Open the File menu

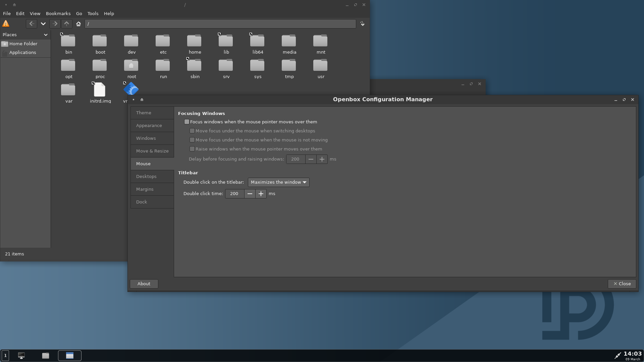pyautogui.click(x=7, y=14)
